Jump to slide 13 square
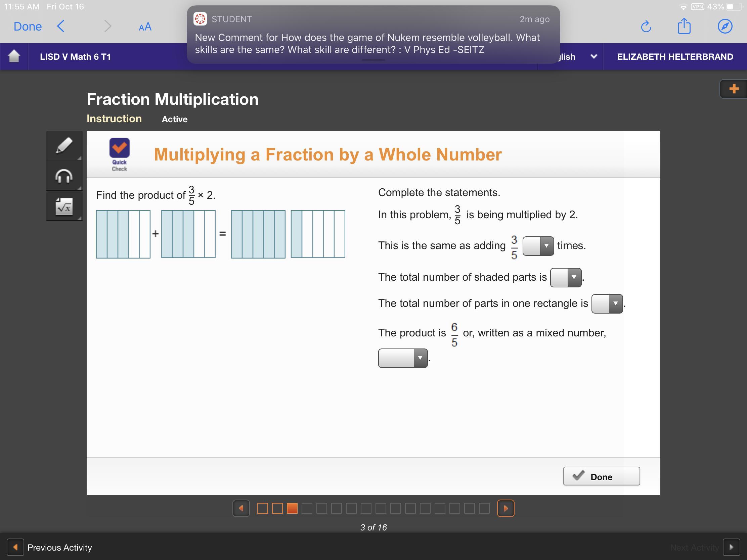Viewport: 747px width, 560px height. [440, 508]
